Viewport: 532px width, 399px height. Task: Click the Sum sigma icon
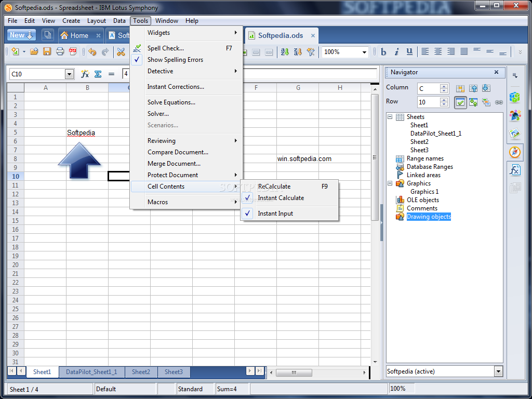coord(98,74)
